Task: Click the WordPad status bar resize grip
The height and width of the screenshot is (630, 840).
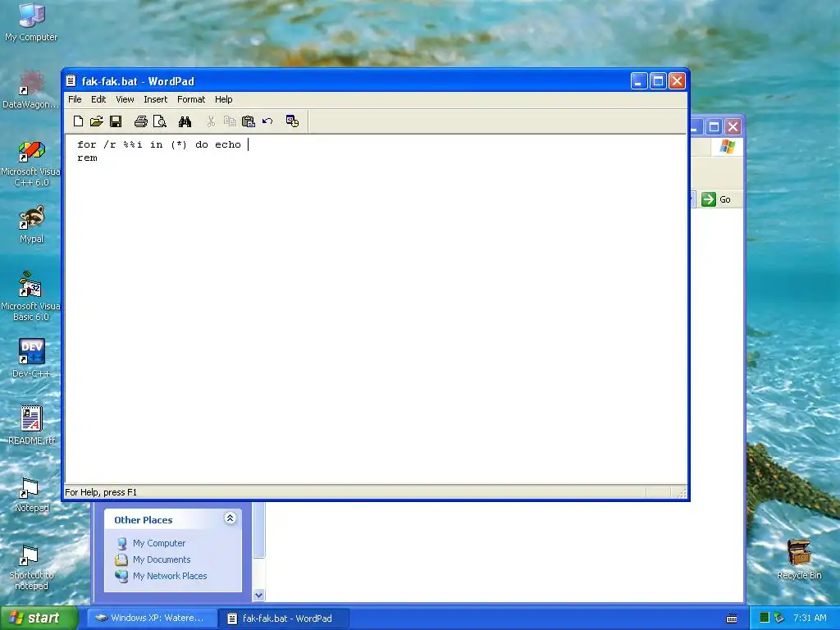Action: (x=682, y=493)
